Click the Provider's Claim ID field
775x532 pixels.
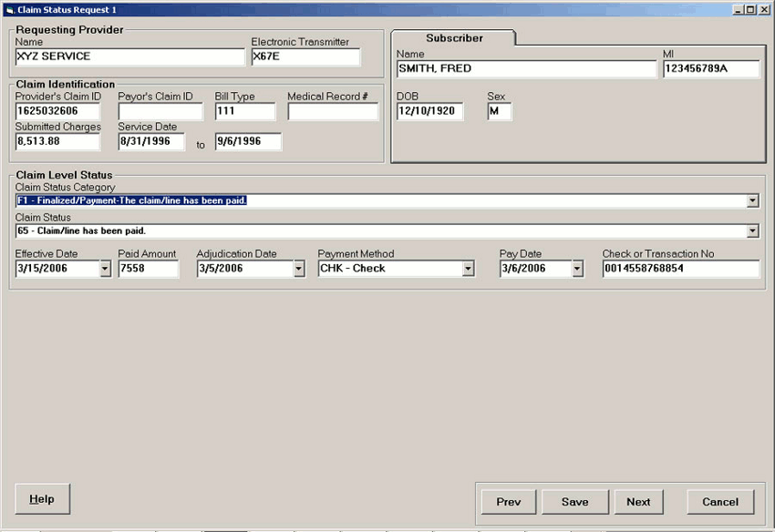coord(57,110)
